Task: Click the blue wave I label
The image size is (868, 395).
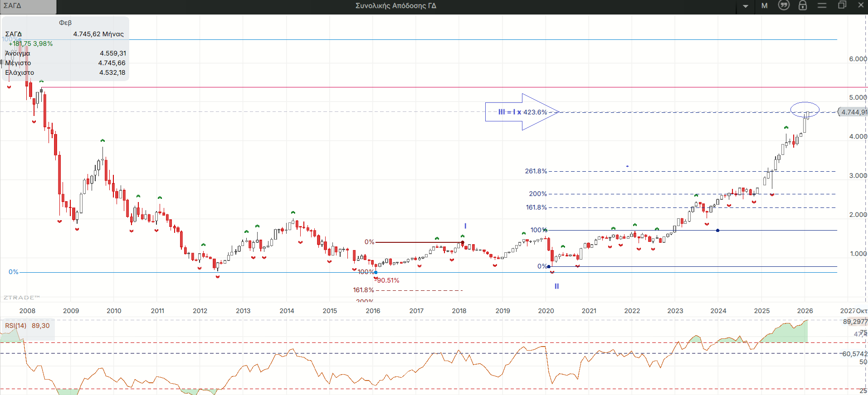Action: [465, 226]
